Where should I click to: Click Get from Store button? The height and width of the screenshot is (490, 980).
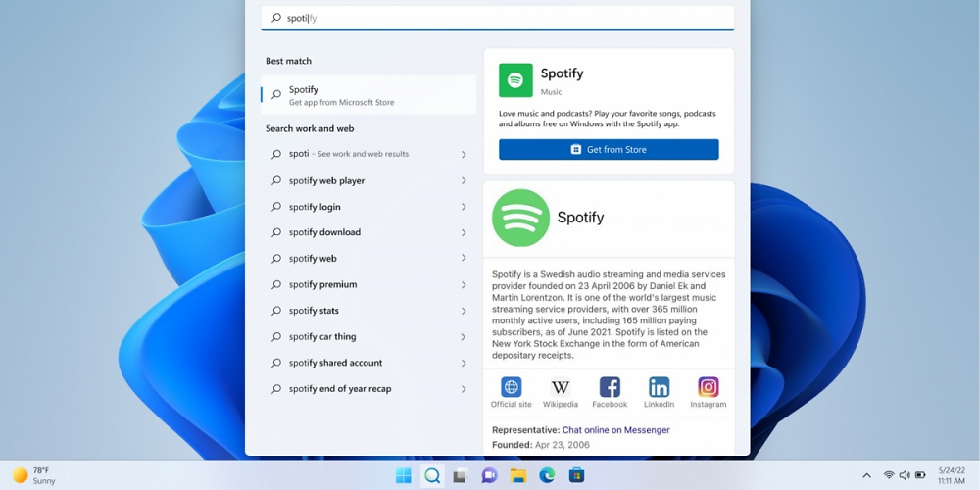tap(609, 149)
